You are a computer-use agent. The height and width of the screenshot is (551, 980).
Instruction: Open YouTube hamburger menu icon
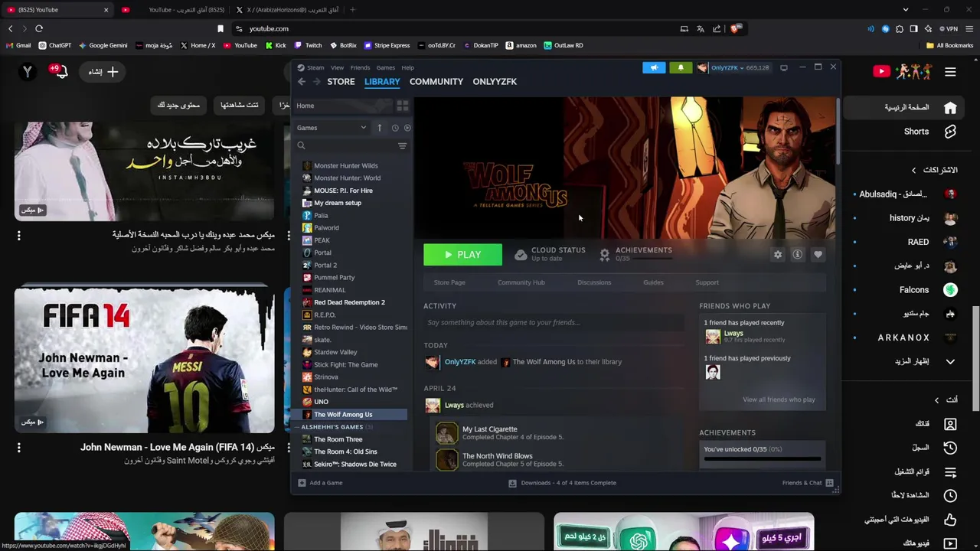(x=950, y=71)
